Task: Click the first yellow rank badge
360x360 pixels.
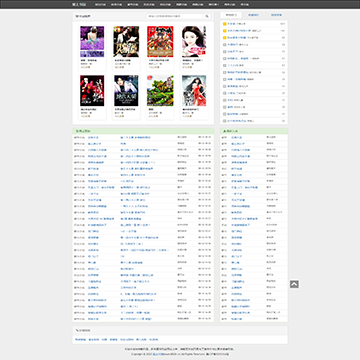Action: (x=225, y=24)
